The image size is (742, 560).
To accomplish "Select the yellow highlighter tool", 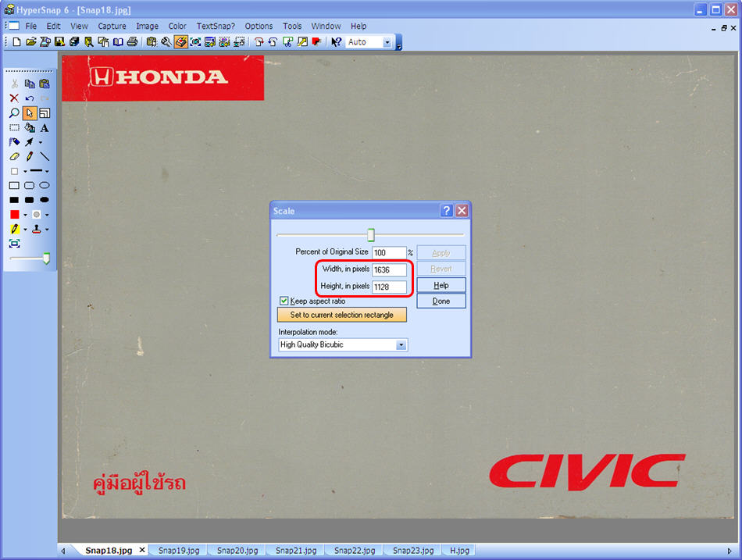I will (14, 229).
